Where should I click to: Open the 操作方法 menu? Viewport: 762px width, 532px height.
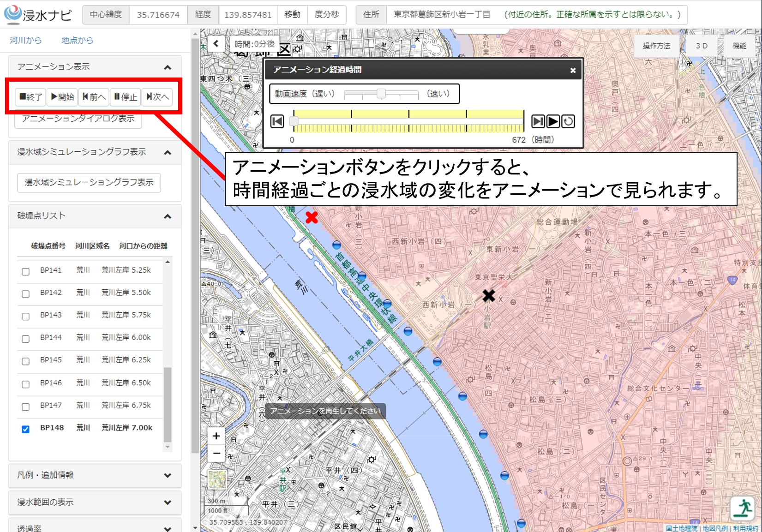656,46
